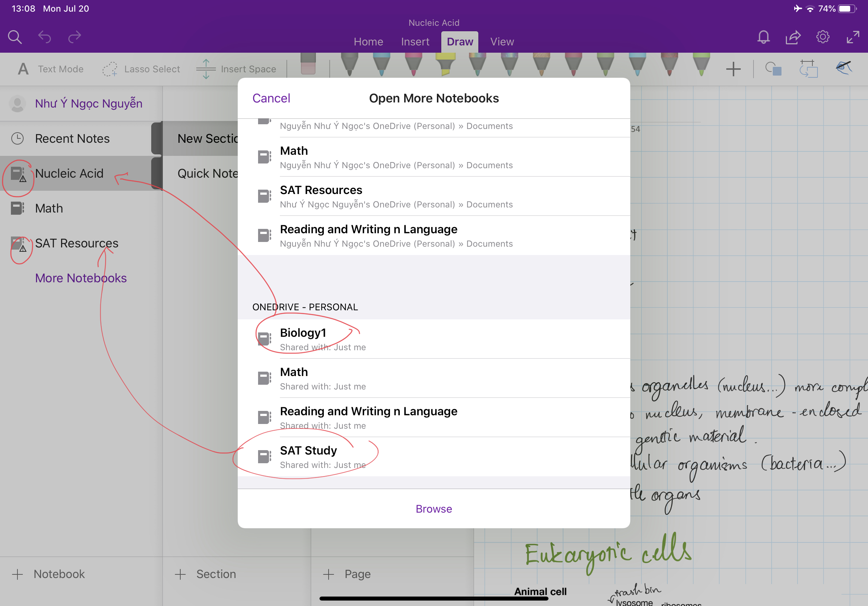Enter full screen mode arrows icon

point(853,37)
